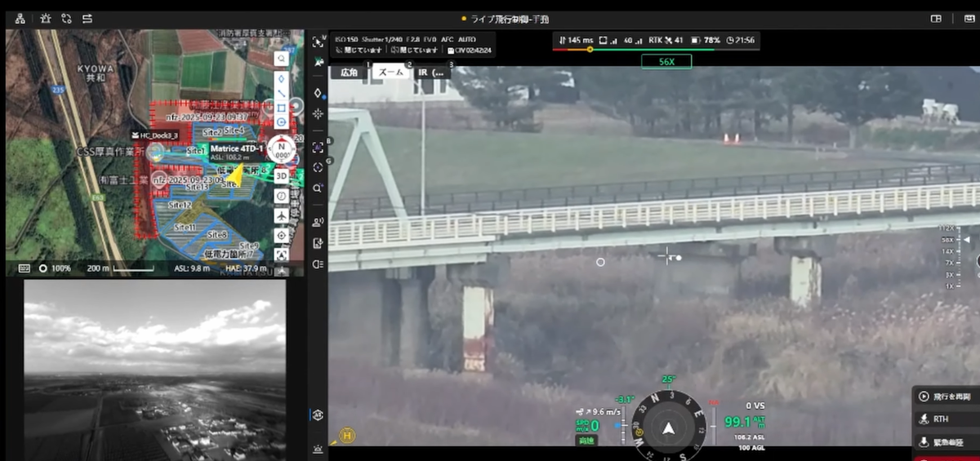Select the line measurement tool on map

(281, 93)
